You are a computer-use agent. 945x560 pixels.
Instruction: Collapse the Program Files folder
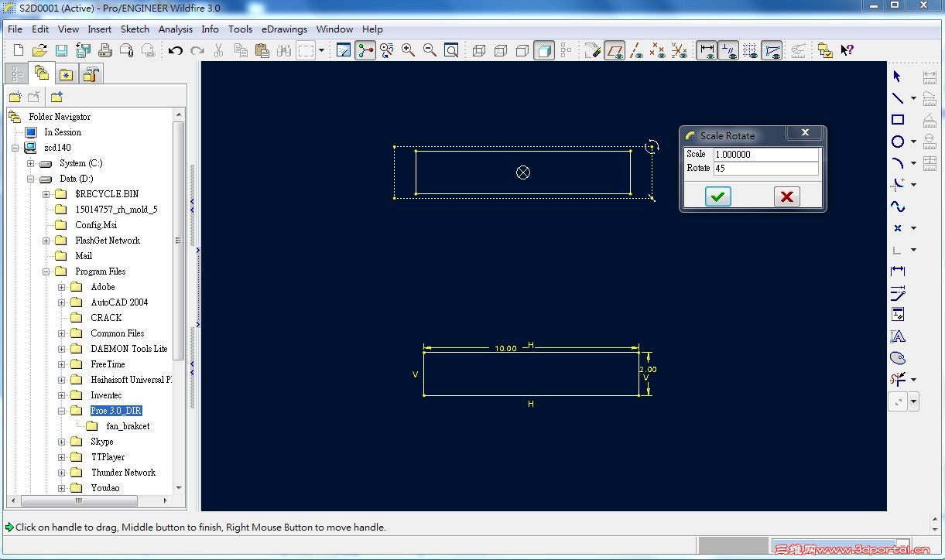click(x=46, y=271)
